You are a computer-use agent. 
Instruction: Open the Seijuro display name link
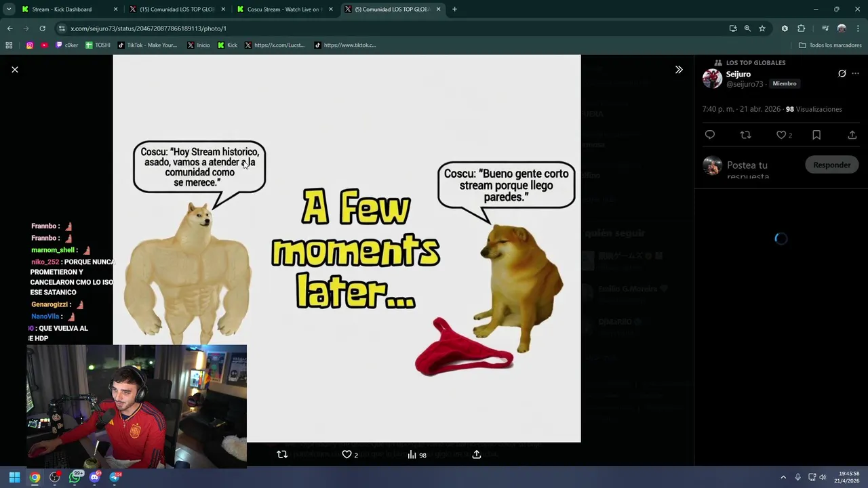click(738, 74)
